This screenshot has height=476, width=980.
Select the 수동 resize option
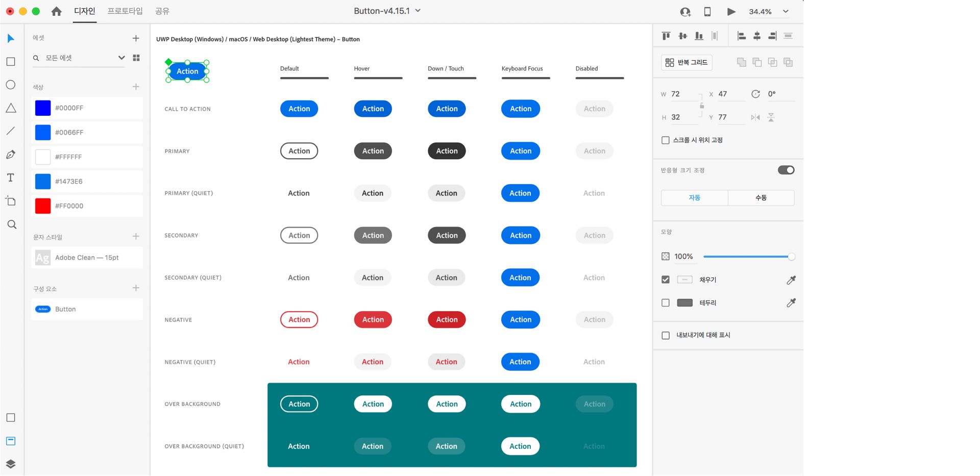(761, 198)
